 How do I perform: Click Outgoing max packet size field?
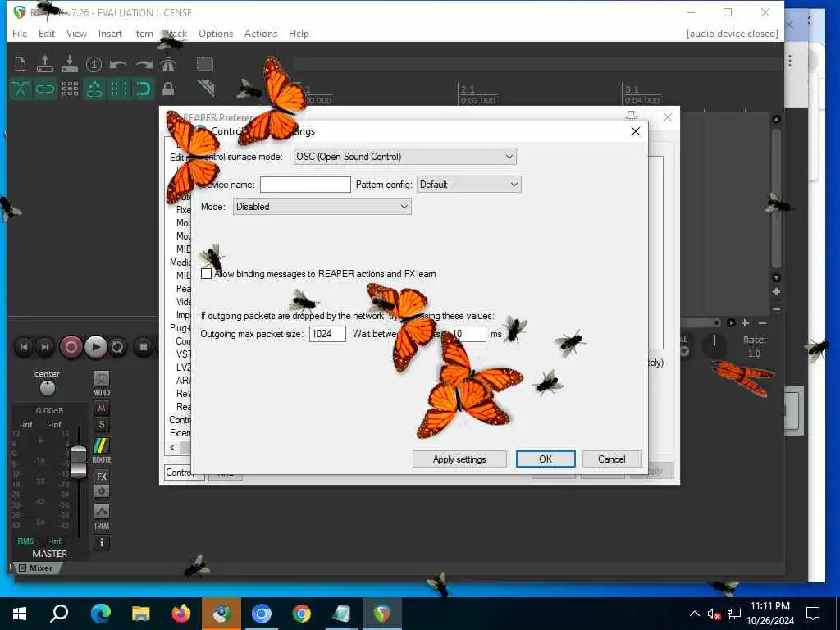pyautogui.click(x=327, y=334)
